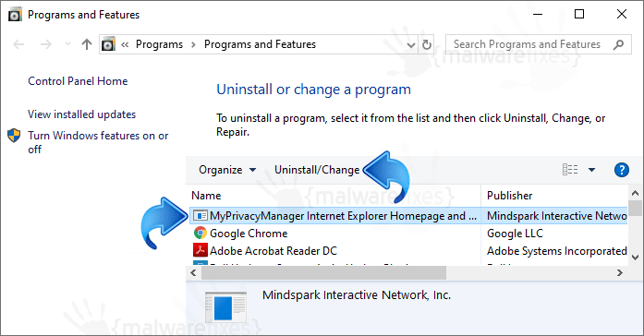The image size is (644, 336).
Task: Expand the address bar history dropdown
Action: [x=411, y=44]
